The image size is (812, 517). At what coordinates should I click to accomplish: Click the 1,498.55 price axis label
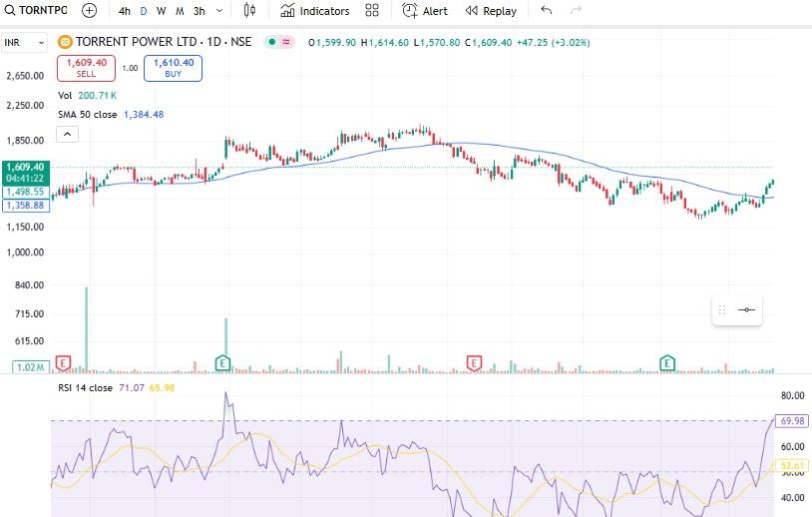click(26, 192)
